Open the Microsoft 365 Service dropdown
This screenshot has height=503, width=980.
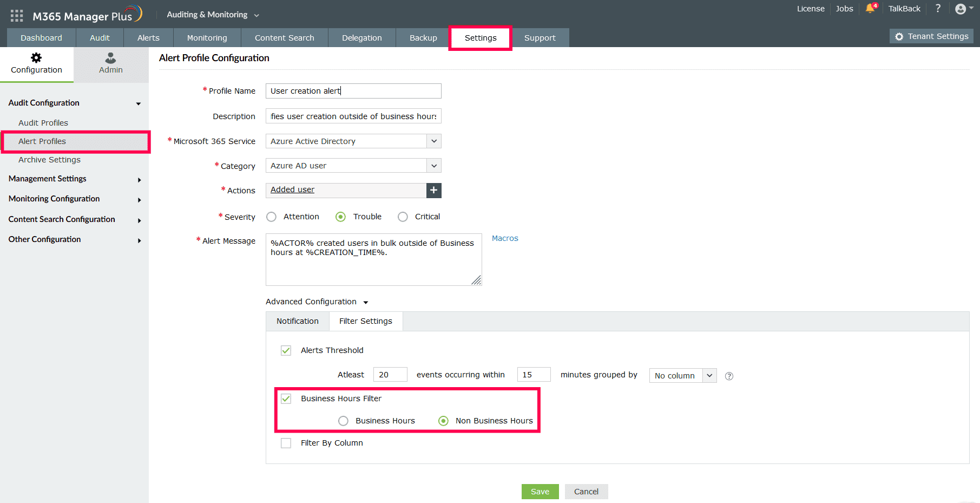[353, 141]
